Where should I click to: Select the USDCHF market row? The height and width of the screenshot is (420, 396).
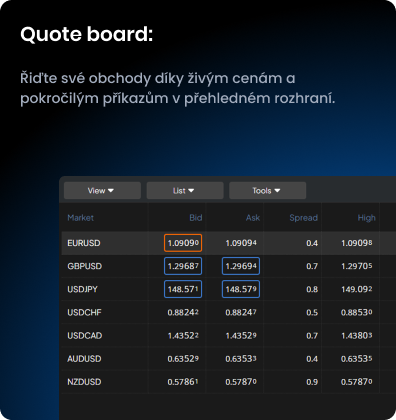[229, 312]
